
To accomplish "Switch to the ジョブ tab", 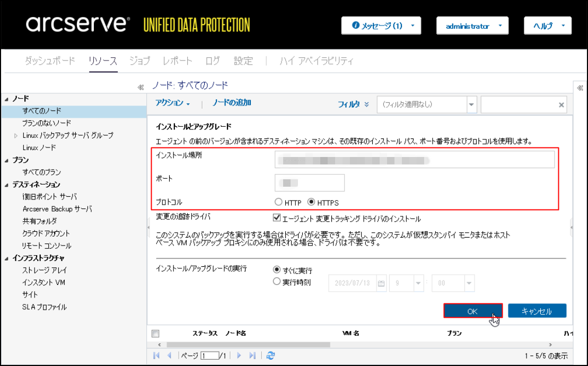I will (x=139, y=61).
